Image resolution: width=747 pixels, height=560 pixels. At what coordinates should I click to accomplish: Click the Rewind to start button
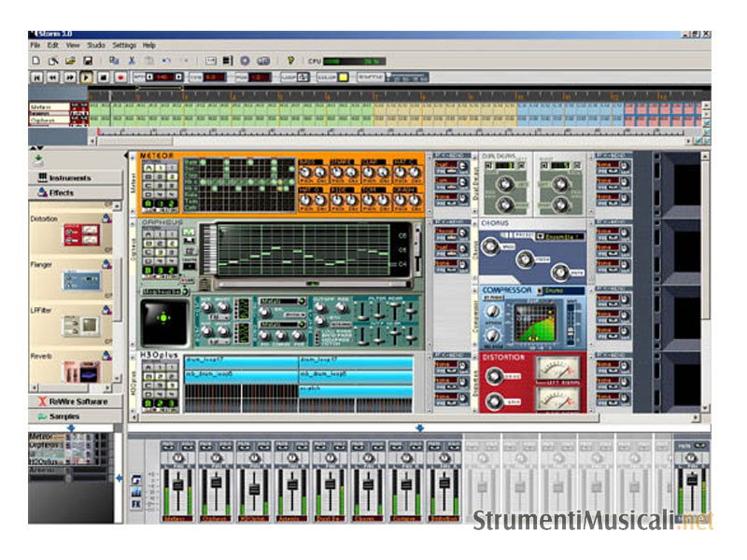pyautogui.click(x=38, y=77)
